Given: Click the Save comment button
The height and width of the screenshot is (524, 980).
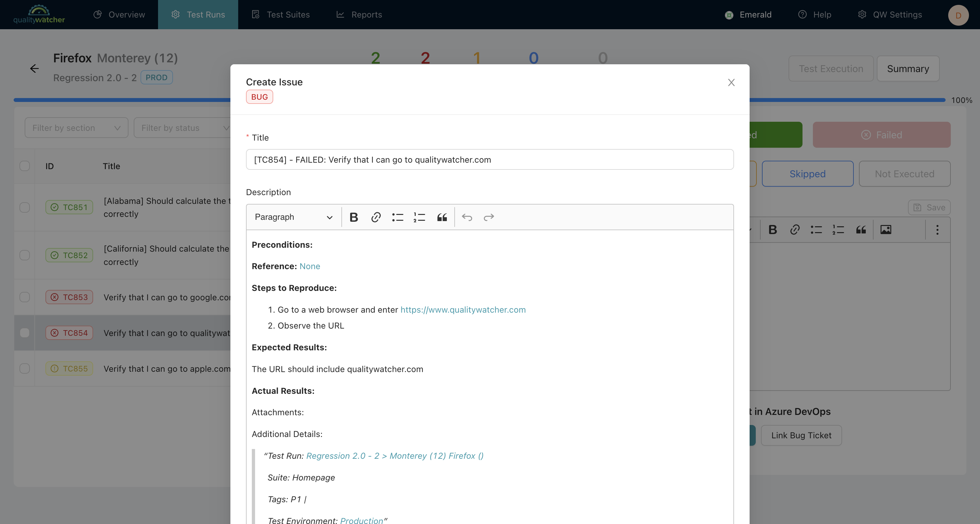Looking at the screenshot, I should pyautogui.click(x=929, y=207).
